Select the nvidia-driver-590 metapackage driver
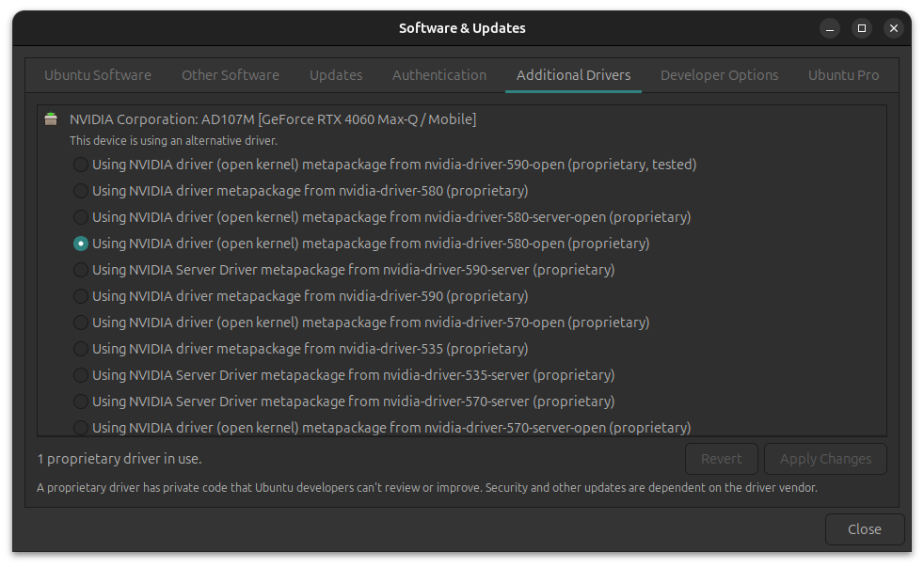The height and width of the screenshot is (567, 924). tap(81, 295)
